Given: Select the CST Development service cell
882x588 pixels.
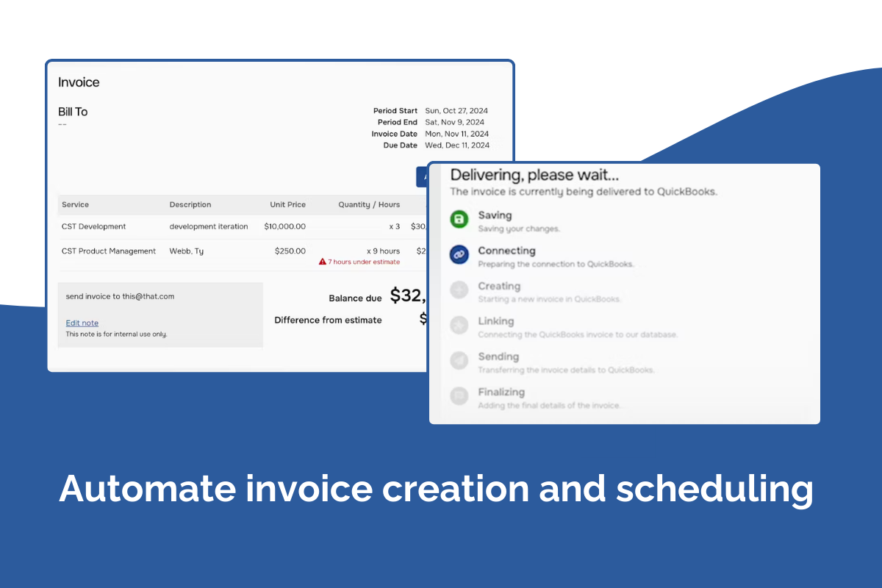Looking at the screenshot, I should tap(94, 226).
